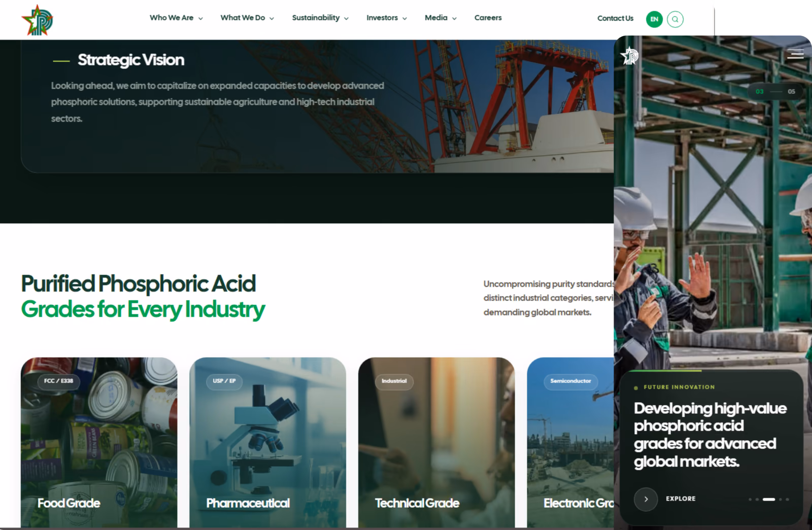Click the Grades for Every Industry heading
812x530 pixels.
pyautogui.click(x=143, y=309)
